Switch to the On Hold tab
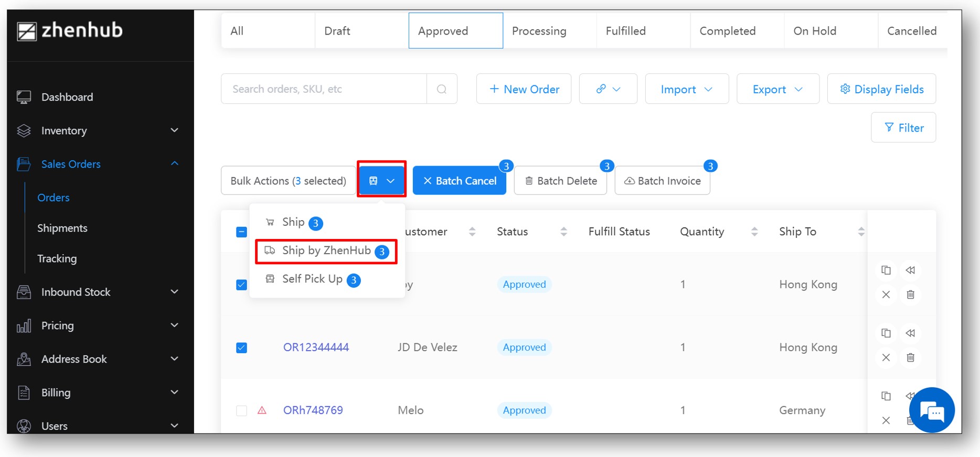980x457 pixels. coord(831,31)
